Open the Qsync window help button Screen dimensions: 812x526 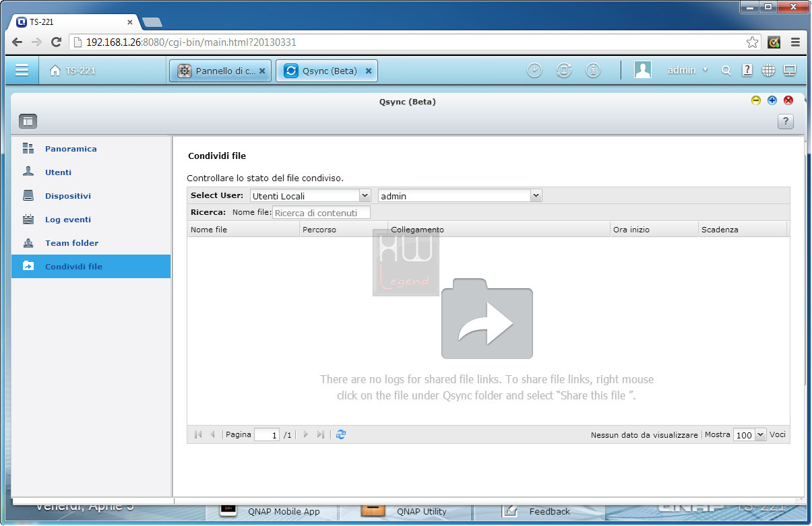(x=785, y=121)
